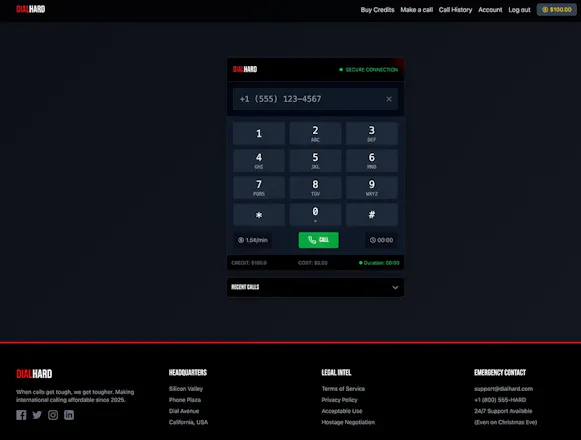Tap keypad digit 6 MNO
The image size is (581, 440).
point(372,161)
